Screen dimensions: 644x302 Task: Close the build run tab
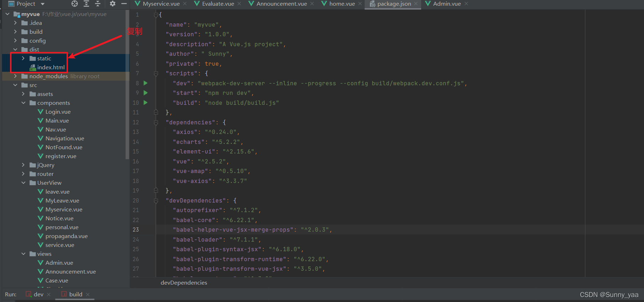pos(88,295)
